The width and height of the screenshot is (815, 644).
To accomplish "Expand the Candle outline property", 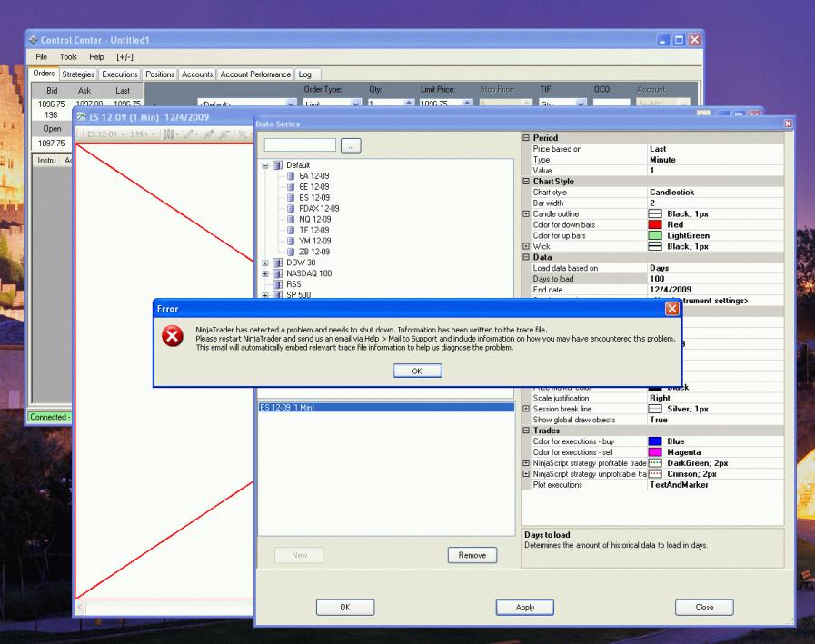I will 526,214.
